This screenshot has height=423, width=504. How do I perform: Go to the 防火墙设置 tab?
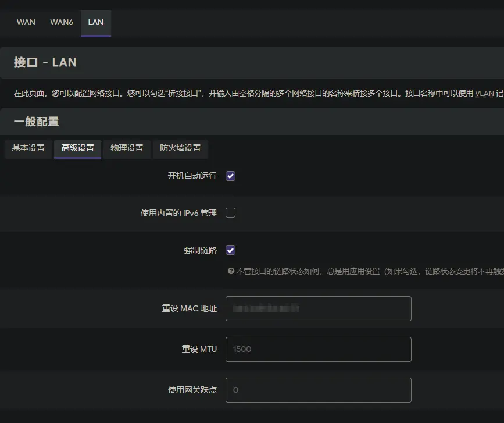point(180,148)
